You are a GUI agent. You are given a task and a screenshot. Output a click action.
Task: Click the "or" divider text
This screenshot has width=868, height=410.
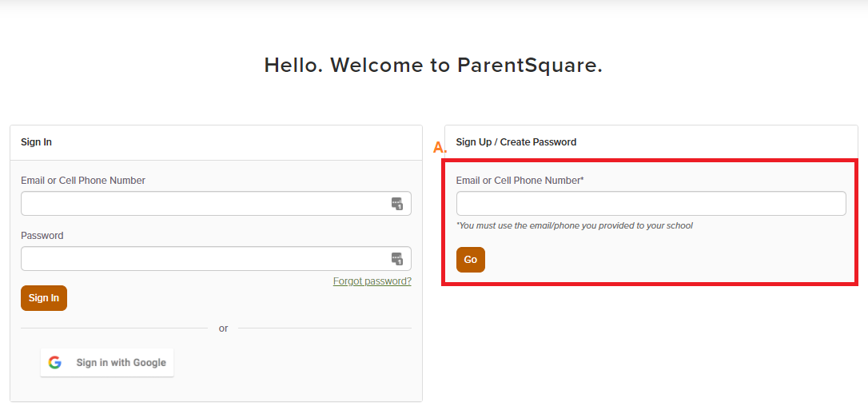(223, 328)
